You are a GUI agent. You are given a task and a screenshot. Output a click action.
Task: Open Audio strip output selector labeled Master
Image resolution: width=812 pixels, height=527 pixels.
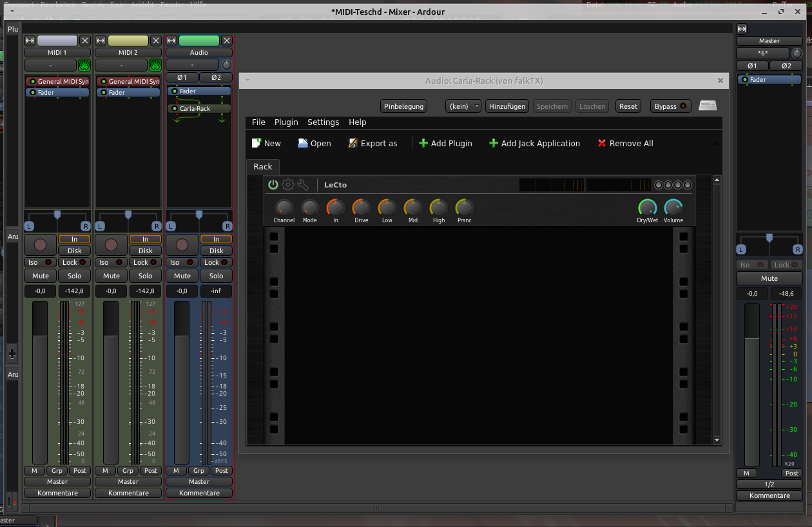coord(199,482)
